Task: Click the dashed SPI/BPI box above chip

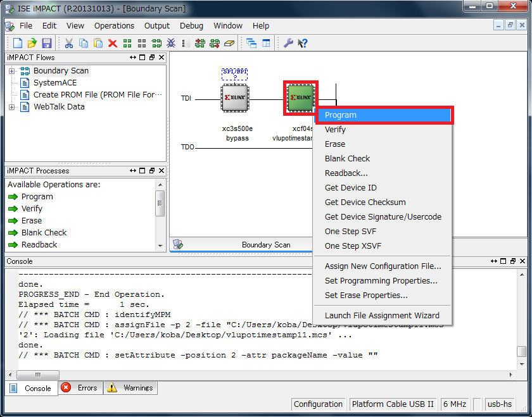Action: click(235, 74)
